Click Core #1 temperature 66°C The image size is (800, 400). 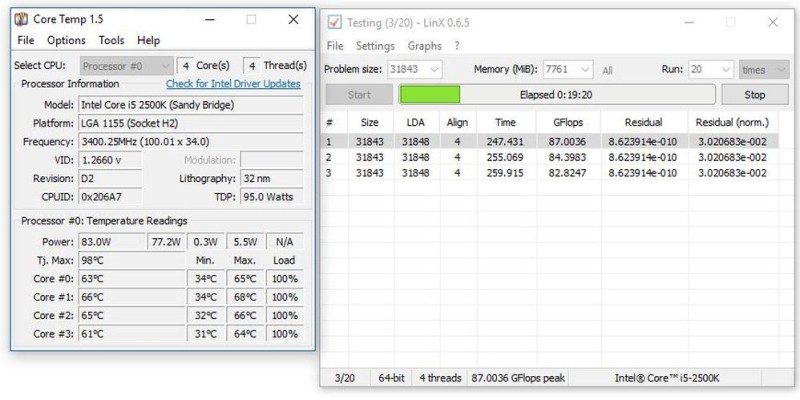point(132,297)
